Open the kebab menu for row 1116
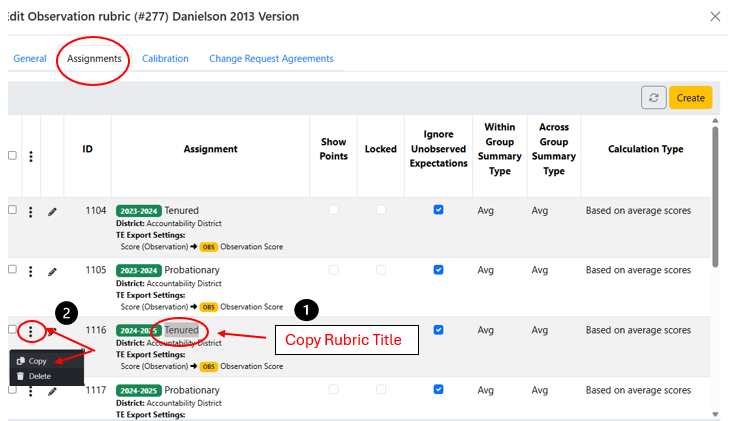734x421 pixels. [x=30, y=332]
